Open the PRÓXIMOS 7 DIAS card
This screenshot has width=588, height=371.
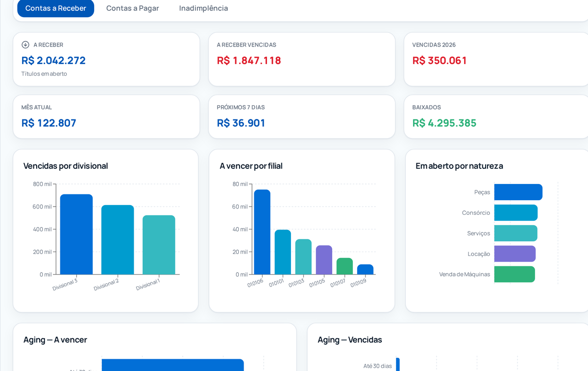pos(302,116)
